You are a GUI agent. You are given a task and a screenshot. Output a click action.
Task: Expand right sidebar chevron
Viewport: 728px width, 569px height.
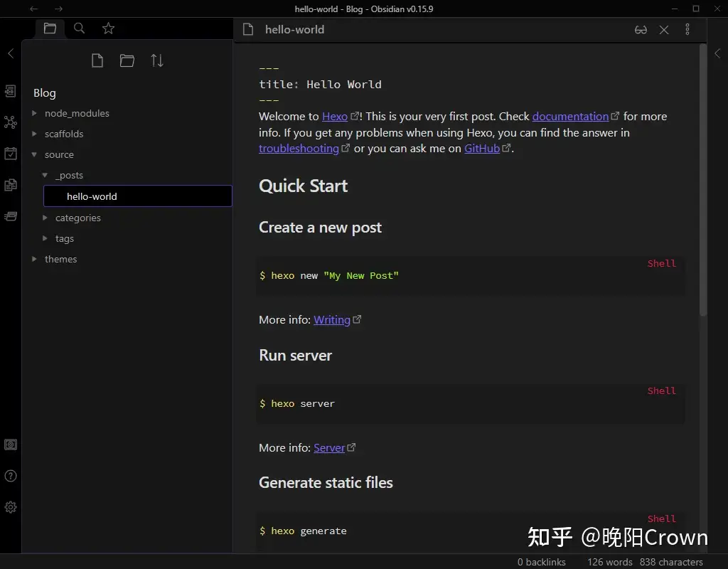717,53
